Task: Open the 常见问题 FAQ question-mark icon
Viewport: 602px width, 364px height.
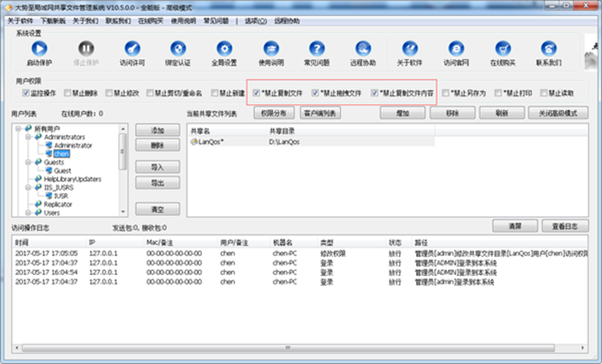Action: tap(316, 49)
